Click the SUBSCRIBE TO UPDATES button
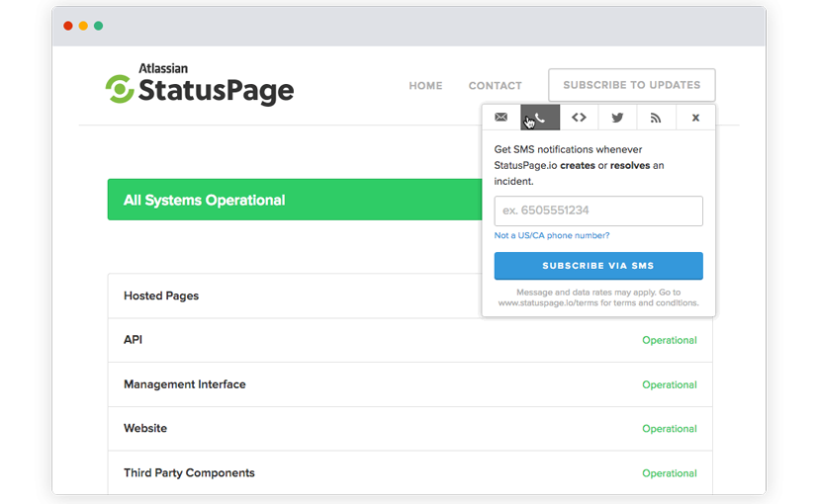Image resolution: width=819 pixels, height=504 pixels. pyautogui.click(x=631, y=85)
